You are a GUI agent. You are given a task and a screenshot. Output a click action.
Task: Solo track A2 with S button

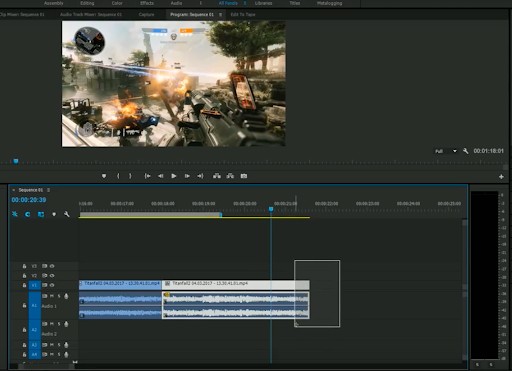[59, 324]
